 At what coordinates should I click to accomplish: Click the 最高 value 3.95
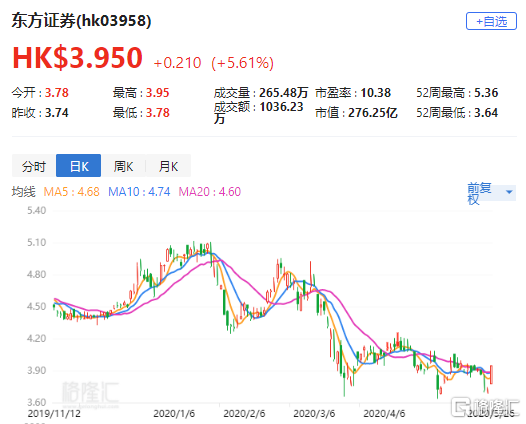pyautogui.click(x=158, y=93)
